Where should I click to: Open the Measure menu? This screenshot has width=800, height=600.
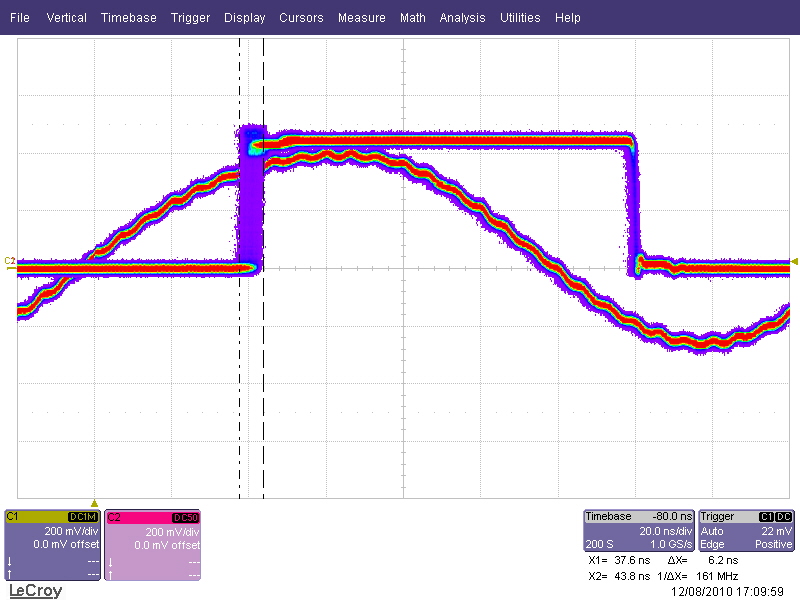[362, 18]
